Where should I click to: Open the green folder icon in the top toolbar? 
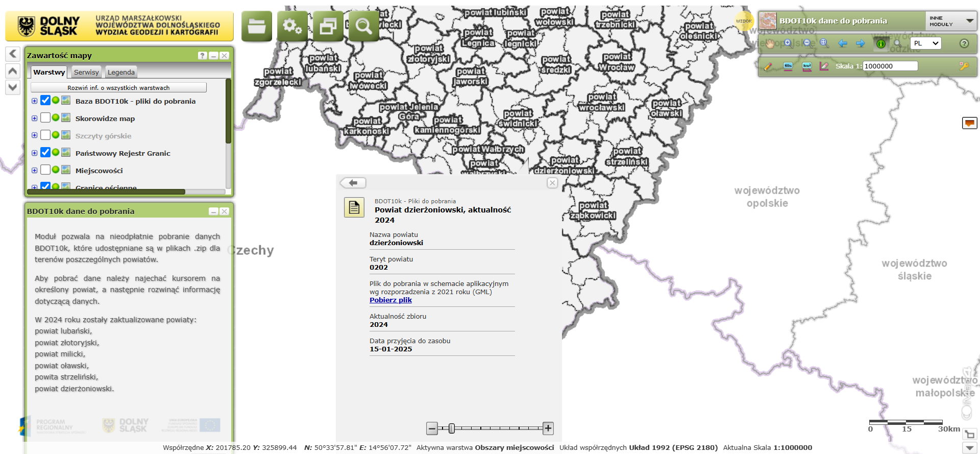click(x=256, y=26)
